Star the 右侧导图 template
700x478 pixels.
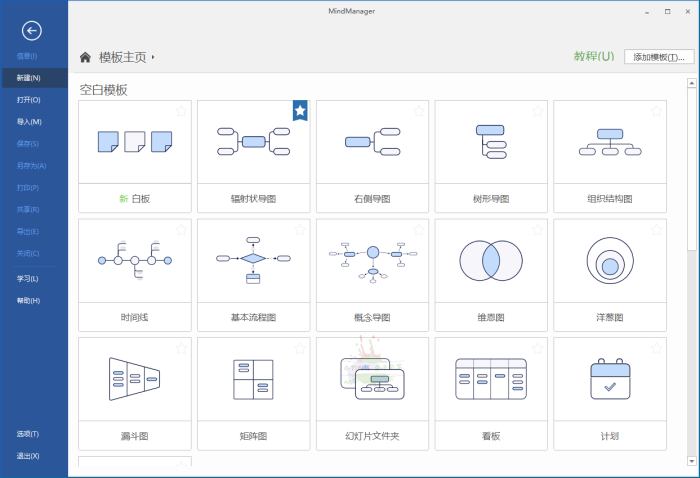click(x=419, y=110)
